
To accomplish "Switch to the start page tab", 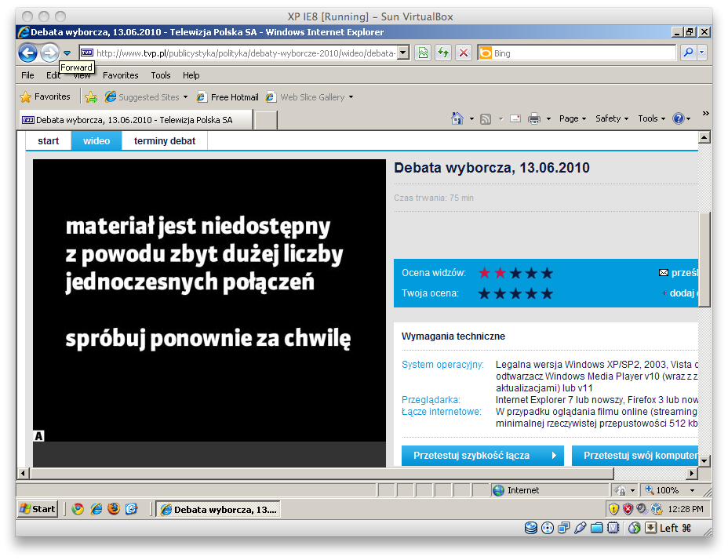I will pos(49,140).
